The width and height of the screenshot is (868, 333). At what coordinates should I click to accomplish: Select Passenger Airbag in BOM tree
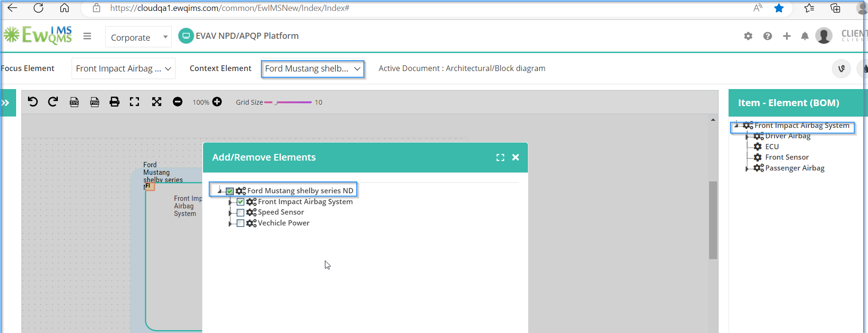[795, 168]
